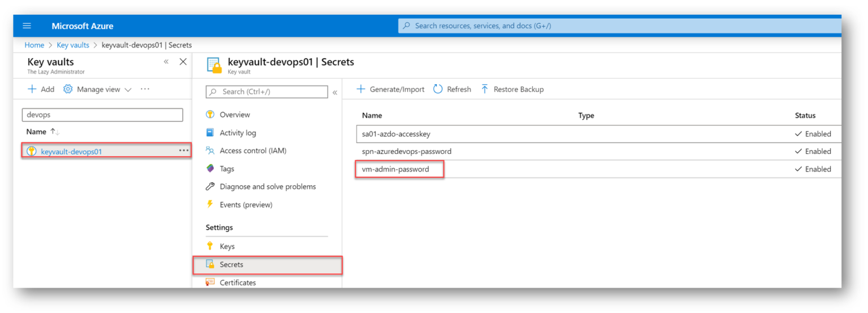Open the Key vaults breadcrumb link
This screenshot has height=313, width=868.
(x=73, y=45)
